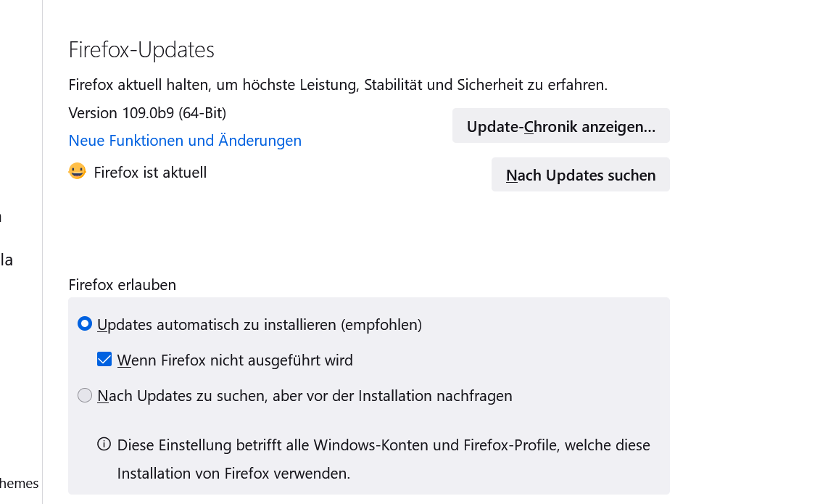Click the 'Firefox-Updates' section heading
820x504 pixels.
point(141,50)
